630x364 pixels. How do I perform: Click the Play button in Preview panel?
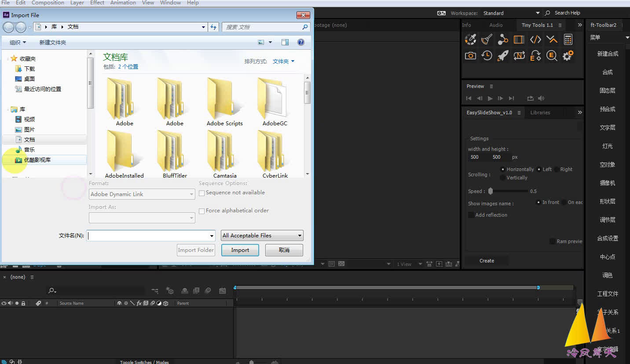pyautogui.click(x=490, y=98)
